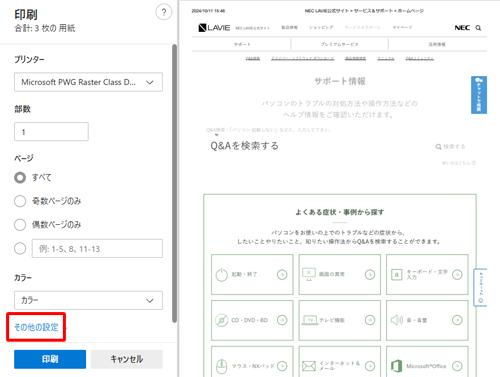500x377 pixels.
Task: Click the arrow circle on 起動・終了 card
Action: coord(282,275)
